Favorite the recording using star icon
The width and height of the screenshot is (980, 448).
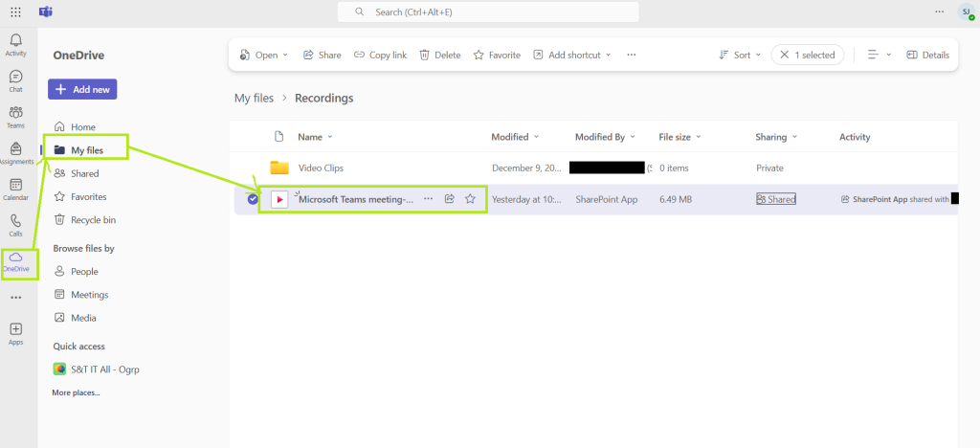470,199
